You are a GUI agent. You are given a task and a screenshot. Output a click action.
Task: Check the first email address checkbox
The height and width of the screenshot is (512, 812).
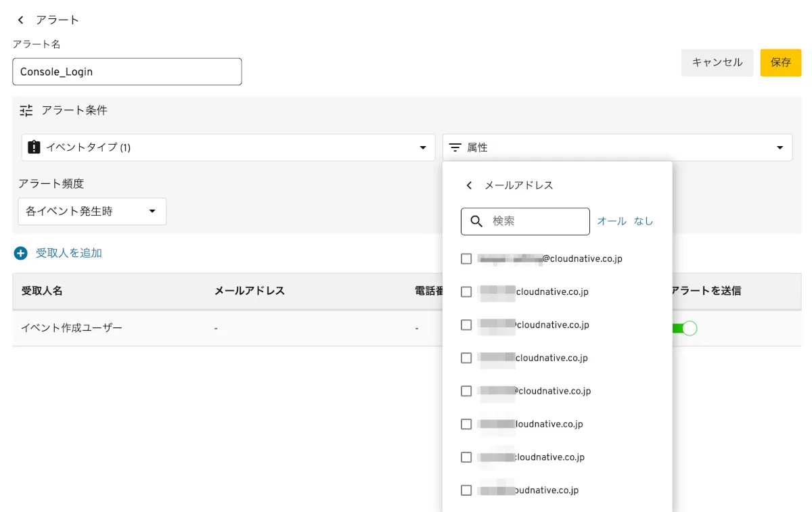[466, 259]
